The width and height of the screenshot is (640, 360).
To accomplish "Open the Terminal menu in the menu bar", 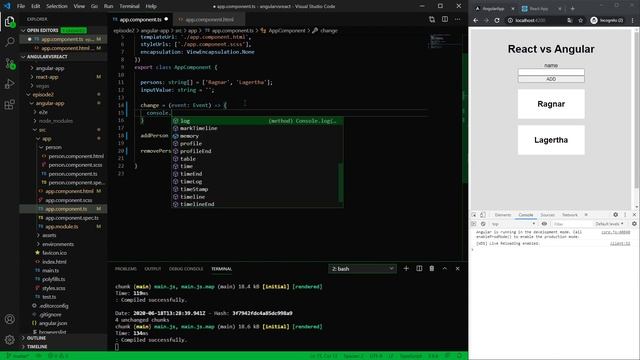I will 129,6.
